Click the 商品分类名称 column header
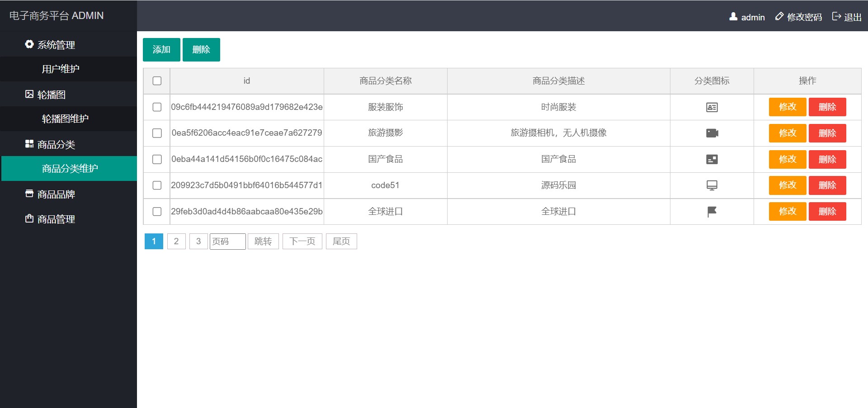The height and width of the screenshot is (408, 868). coord(386,81)
